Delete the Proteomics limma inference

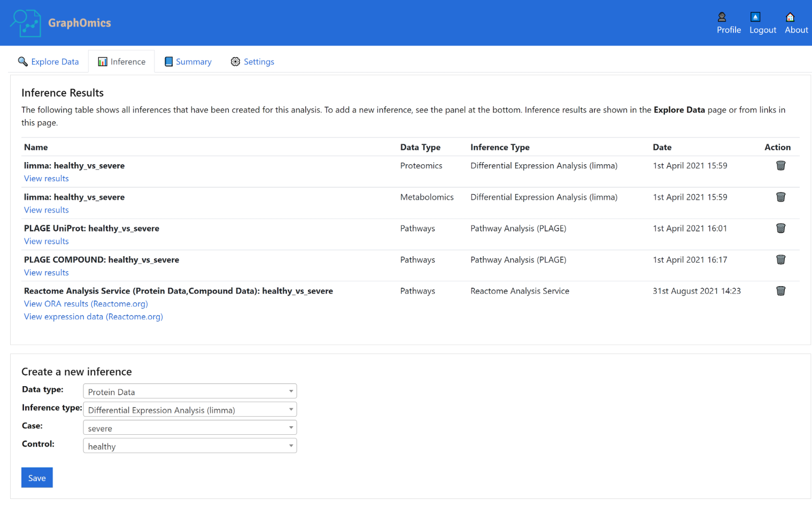780,165
